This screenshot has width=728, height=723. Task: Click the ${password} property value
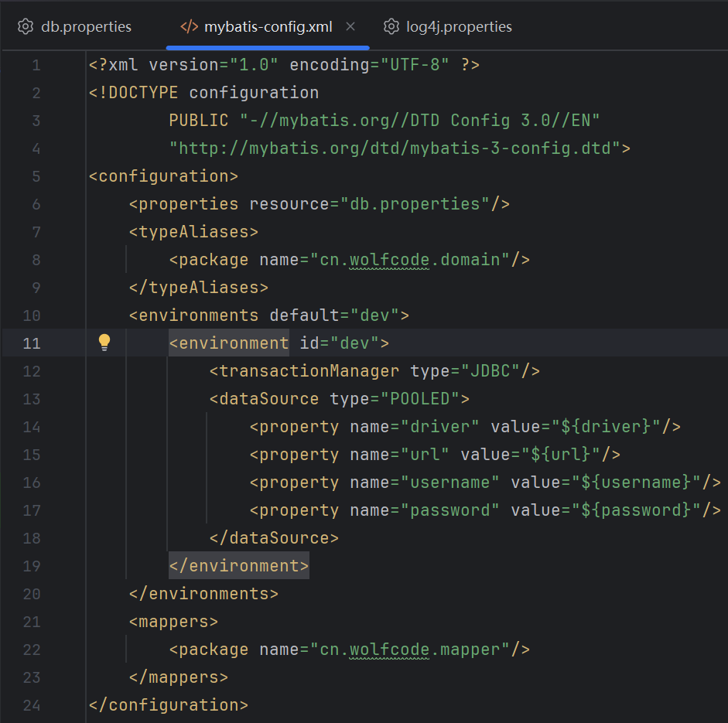point(636,510)
